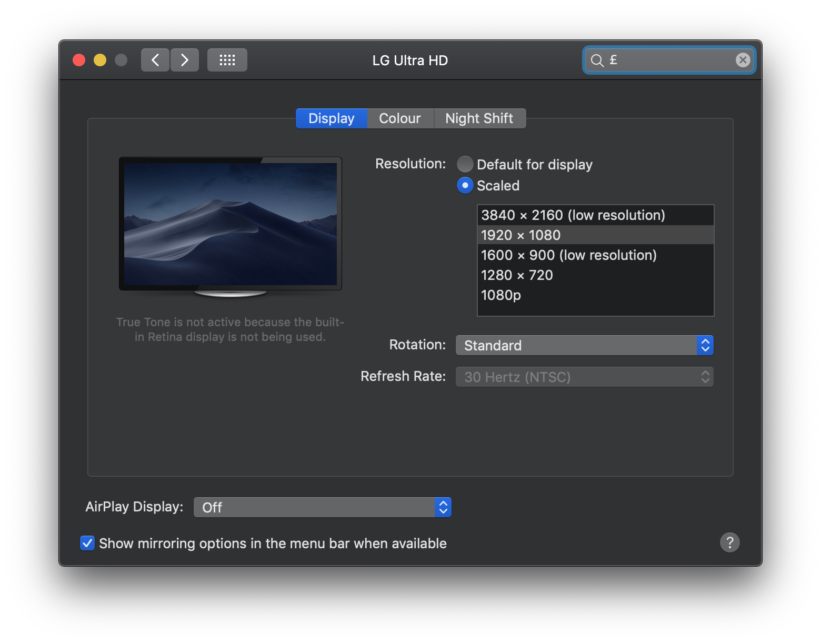Clear the search field with the X icon

point(743,60)
